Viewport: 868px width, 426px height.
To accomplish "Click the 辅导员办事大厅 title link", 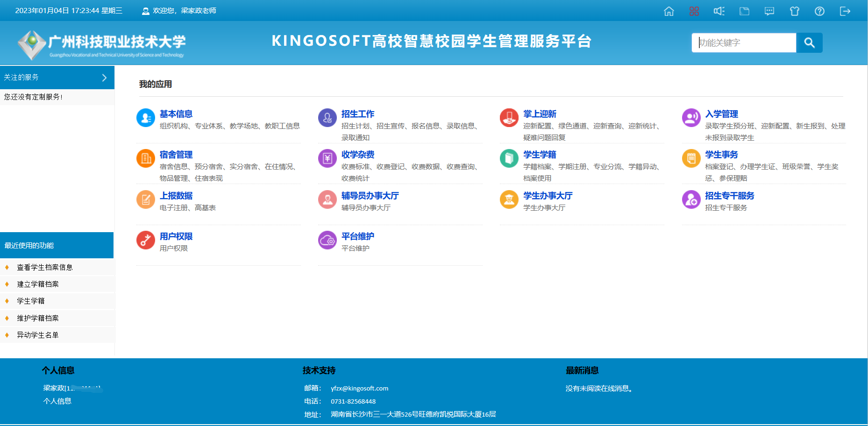I will pyautogui.click(x=370, y=196).
